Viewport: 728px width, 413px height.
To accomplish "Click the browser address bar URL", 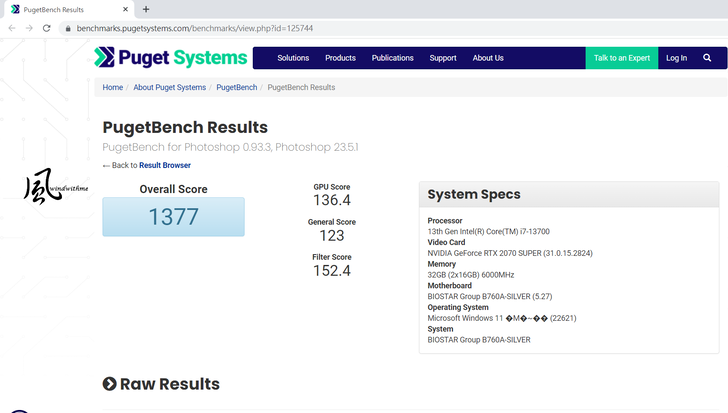I will [x=195, y=29].
